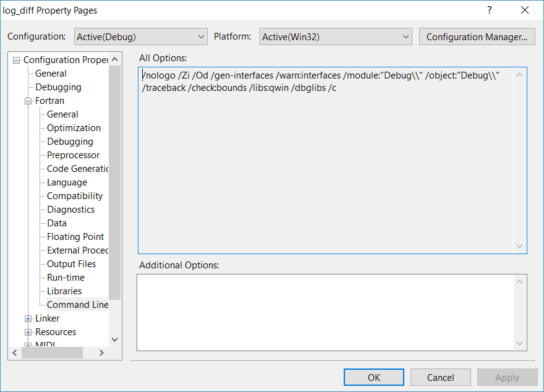Collapse the Configuration Properties node
Screen dimensions: 544x392
coord(16,61)
